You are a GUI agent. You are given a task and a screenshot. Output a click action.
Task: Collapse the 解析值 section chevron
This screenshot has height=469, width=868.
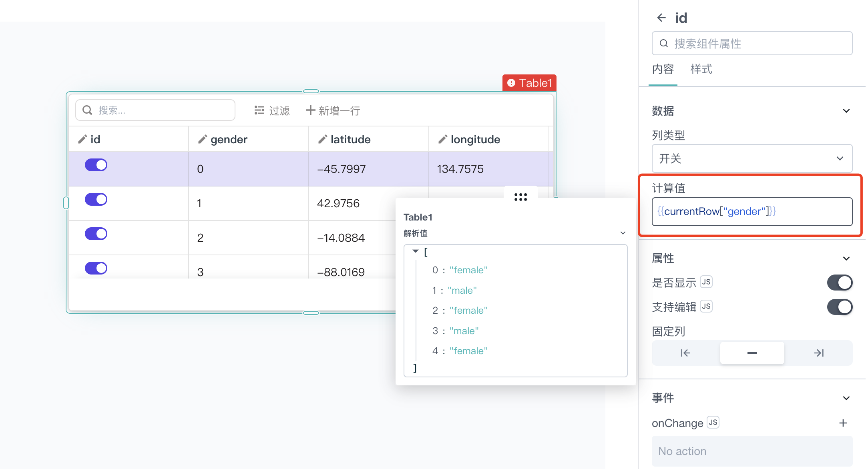[x=623, y=233]
